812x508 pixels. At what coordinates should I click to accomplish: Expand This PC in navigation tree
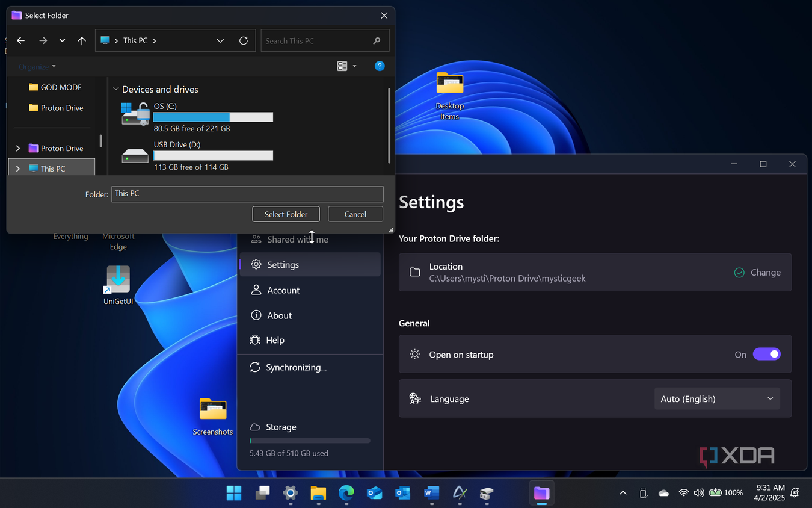18,169
